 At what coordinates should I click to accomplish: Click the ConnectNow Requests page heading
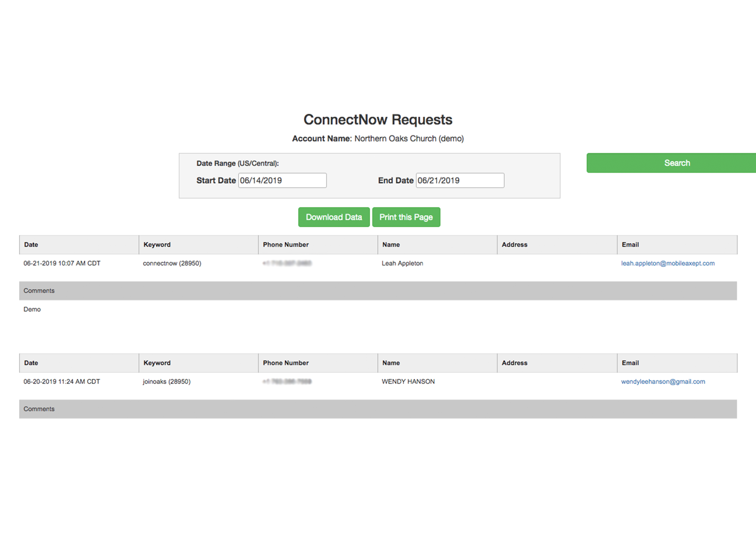(x=378, y=120)
